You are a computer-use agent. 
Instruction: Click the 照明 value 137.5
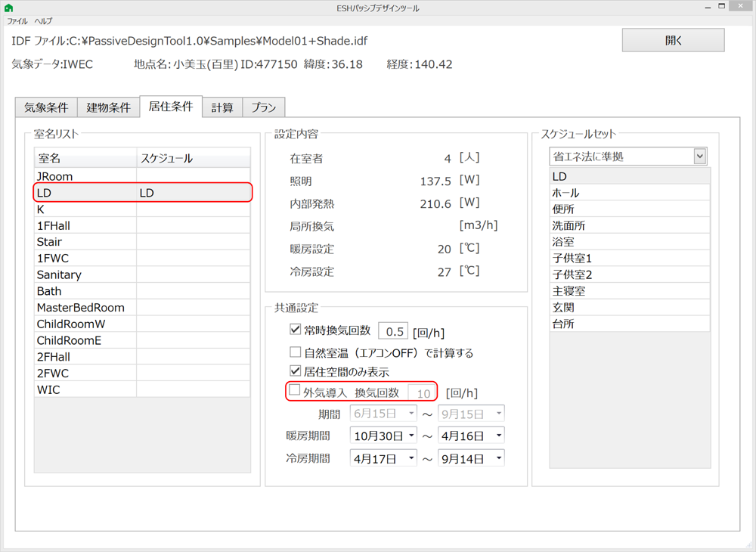tap(435, 181)
